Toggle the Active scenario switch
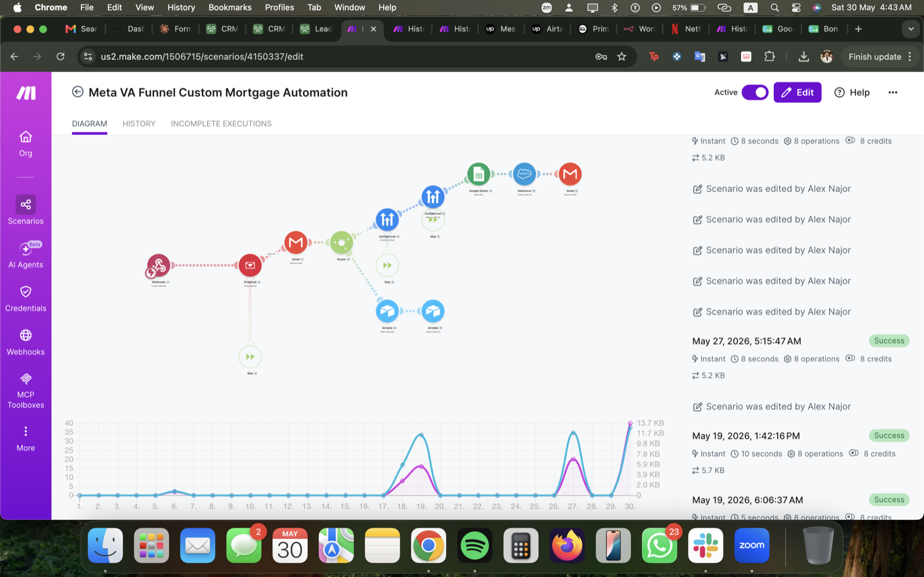 (755, 92)
